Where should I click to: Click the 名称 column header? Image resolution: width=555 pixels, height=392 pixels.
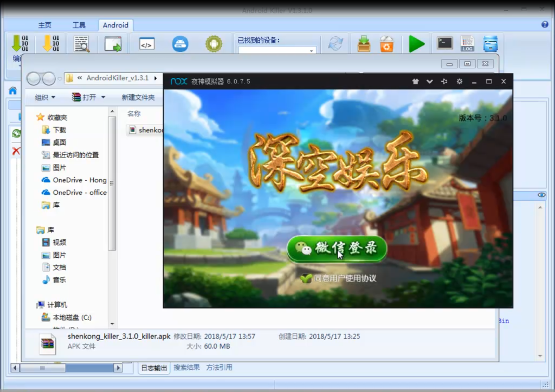click(x=134, y=114)
